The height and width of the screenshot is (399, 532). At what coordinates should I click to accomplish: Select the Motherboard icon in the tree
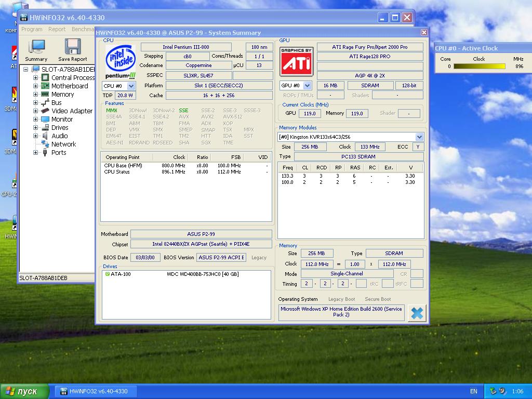coord(45,86)
